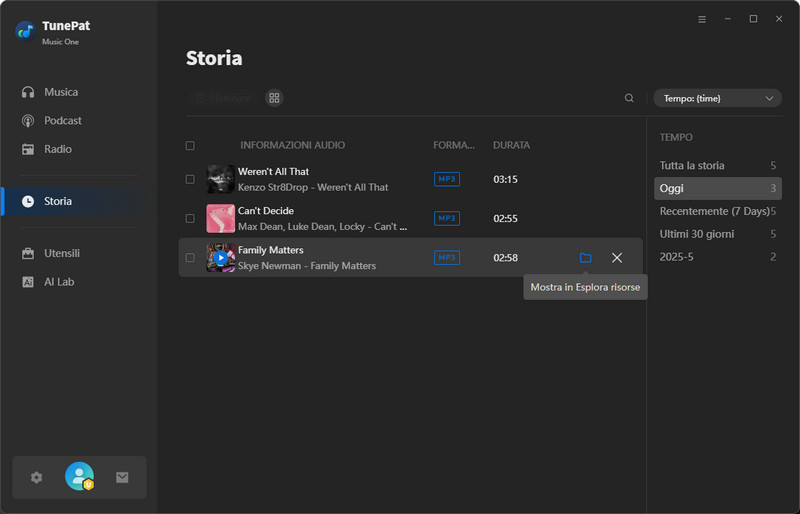Select the Can't Decide track checkbox
Image resolution: width=800 pixels, height=514 pixels.
point(190,218)
